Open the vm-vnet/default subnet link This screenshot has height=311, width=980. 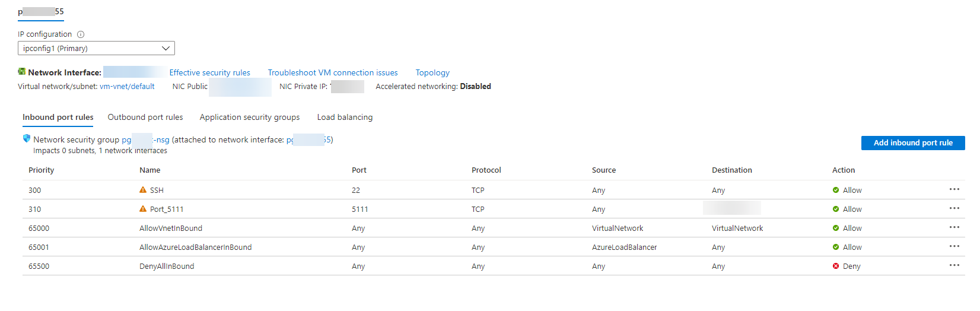tap(127, 87)
